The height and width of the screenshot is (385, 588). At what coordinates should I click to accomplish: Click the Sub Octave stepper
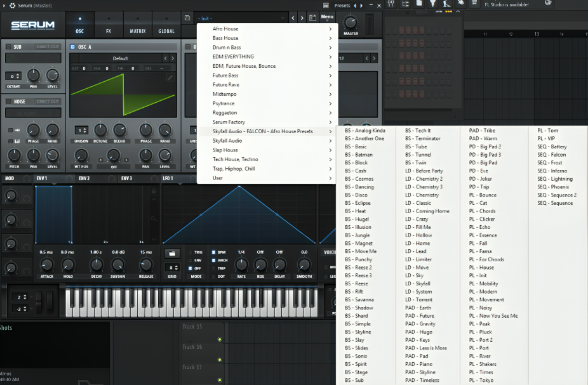point(13,76)
